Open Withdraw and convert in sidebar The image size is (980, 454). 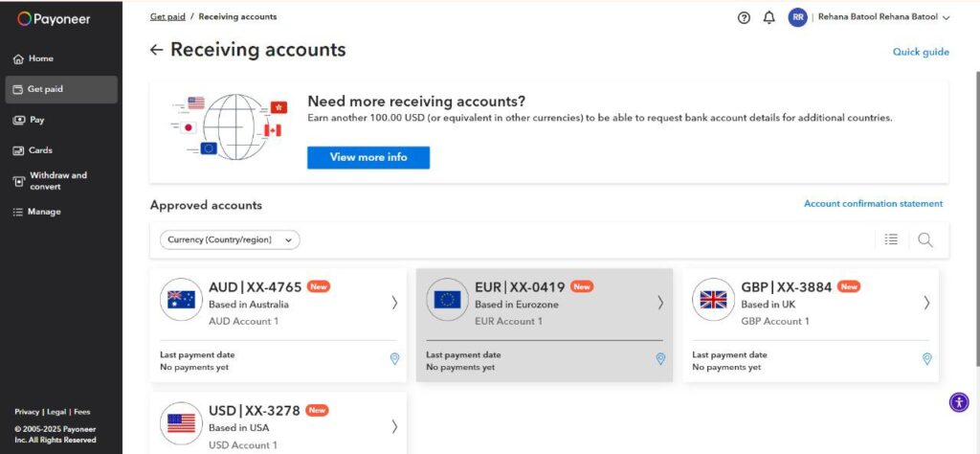pyautogui.click(x=57, y=181)
